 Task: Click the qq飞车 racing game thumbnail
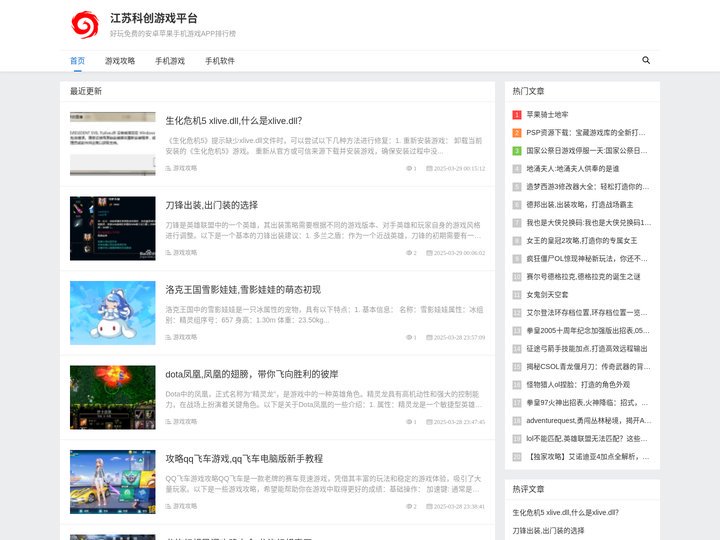click(x=112, y=482)
